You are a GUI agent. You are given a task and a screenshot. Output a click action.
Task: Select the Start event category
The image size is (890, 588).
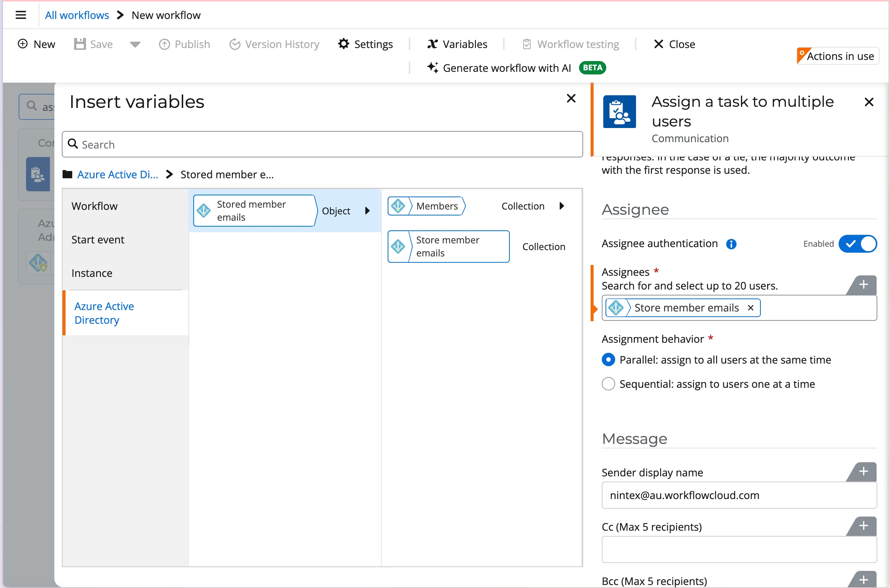[98, 240]
